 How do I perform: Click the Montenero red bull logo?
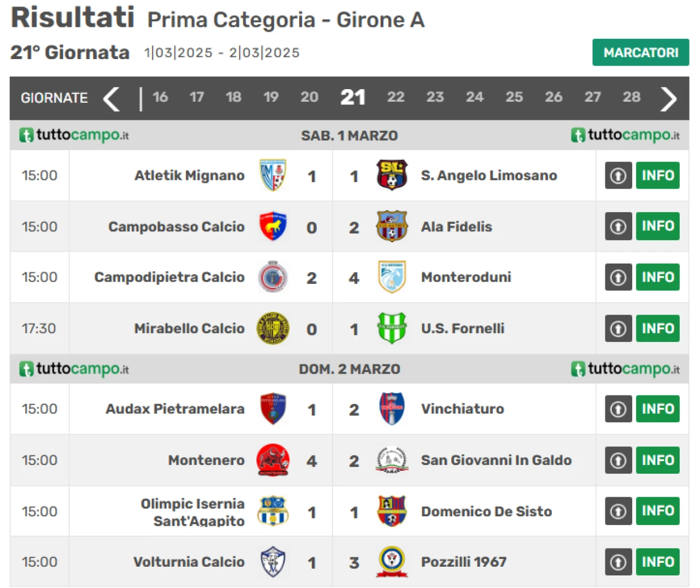[x=273, y=460]
